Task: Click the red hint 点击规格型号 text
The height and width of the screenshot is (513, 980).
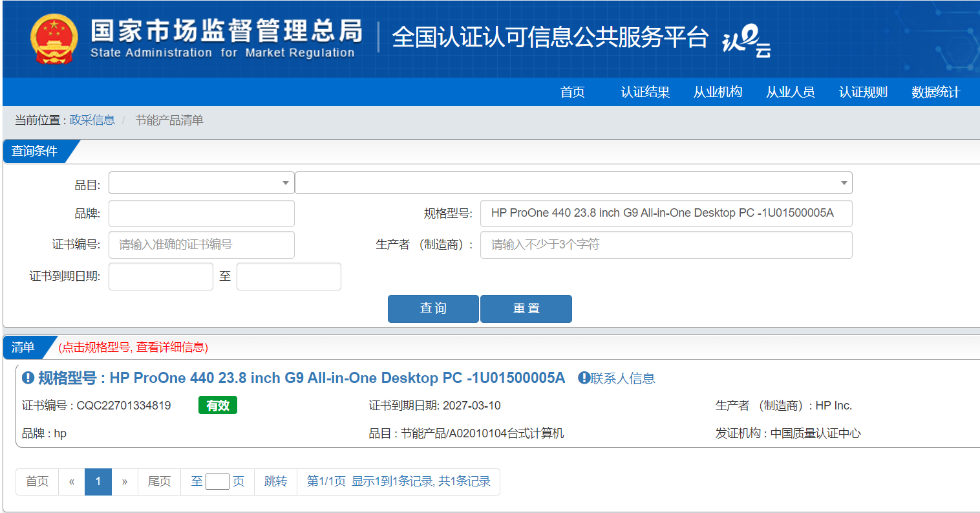Action: click(133, 347)
